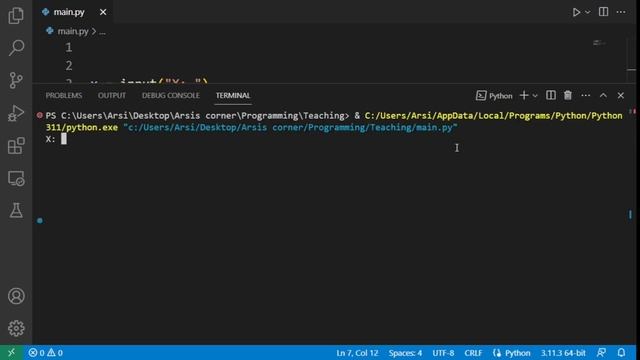Open the remote window indicator
The image size is (640, 360).
[11, 353]
